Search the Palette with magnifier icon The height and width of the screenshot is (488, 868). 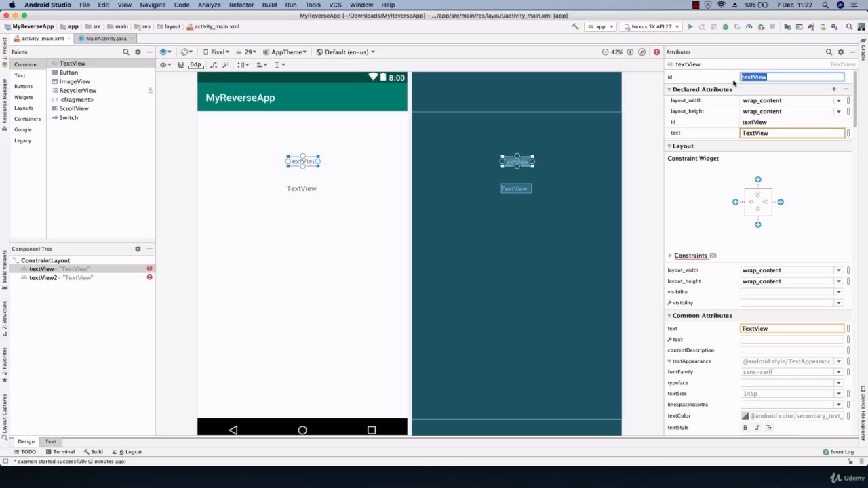click(125, 52)
